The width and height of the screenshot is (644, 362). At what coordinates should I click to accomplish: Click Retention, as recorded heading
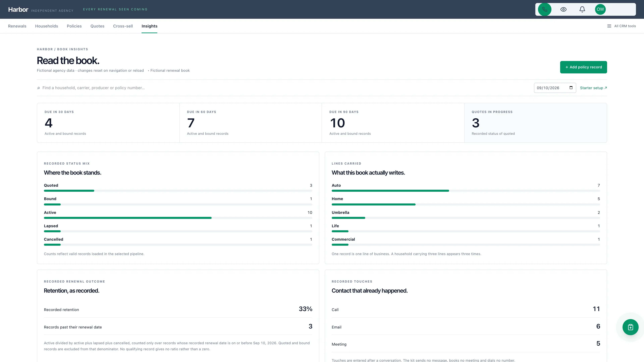[71, 291]
